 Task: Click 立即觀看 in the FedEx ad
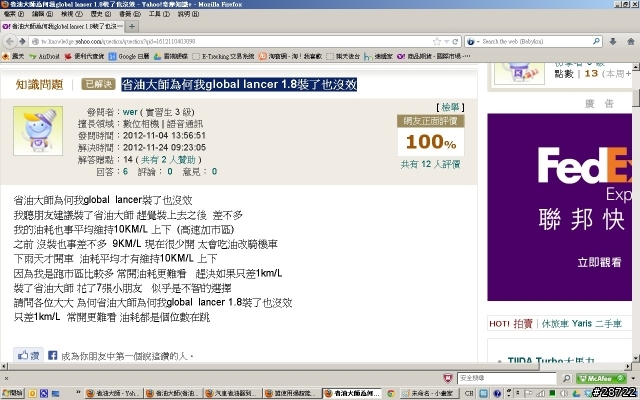point(599,262)
